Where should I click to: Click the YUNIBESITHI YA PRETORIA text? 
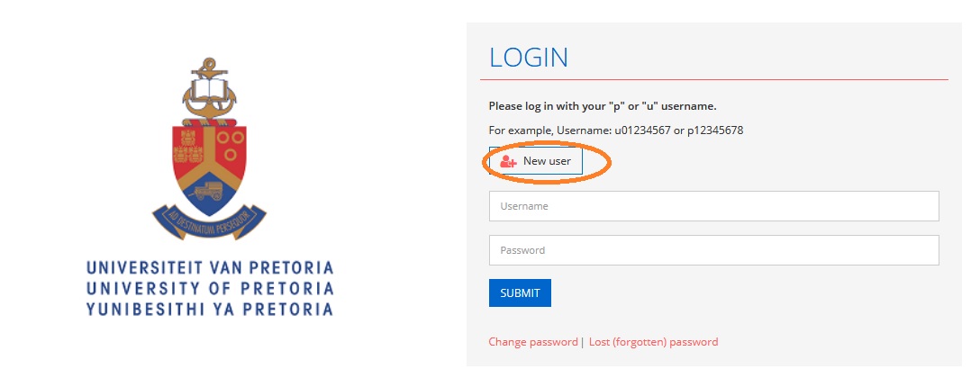tap(210, 310)
